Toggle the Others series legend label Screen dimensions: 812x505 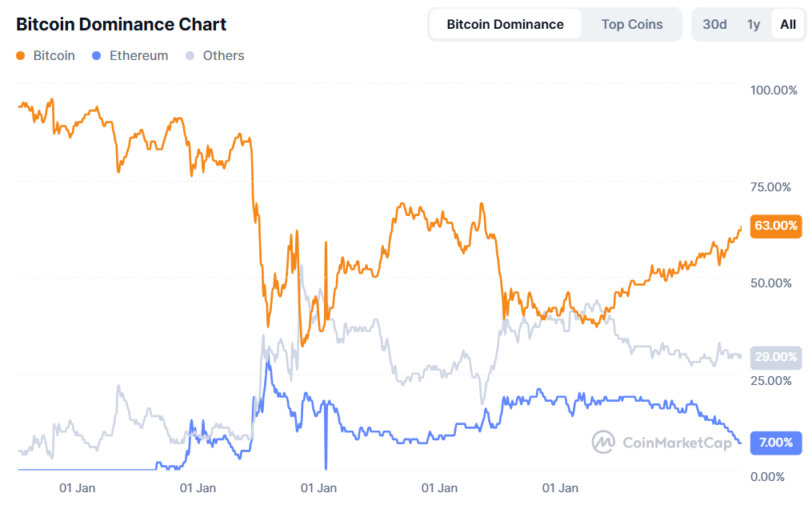coord(223,56)
